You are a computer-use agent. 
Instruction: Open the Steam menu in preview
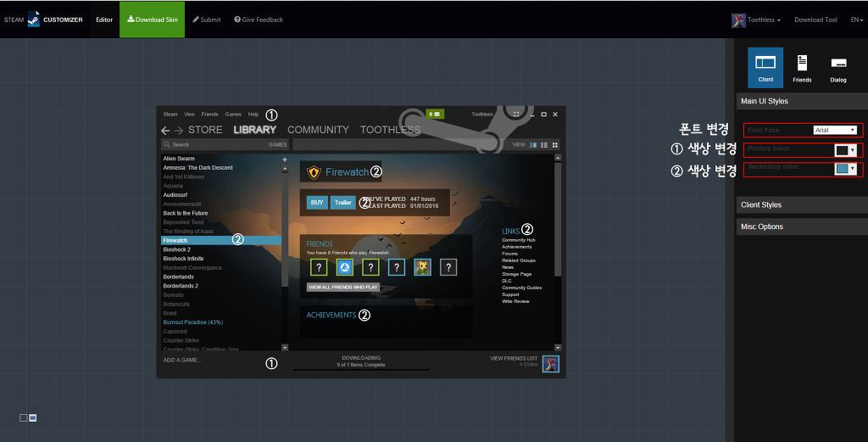tap(170, 114)
